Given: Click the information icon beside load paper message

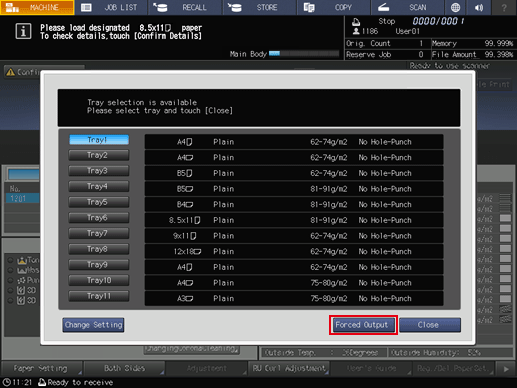Looking at the screenshot, I should click(x=23, y=32).
